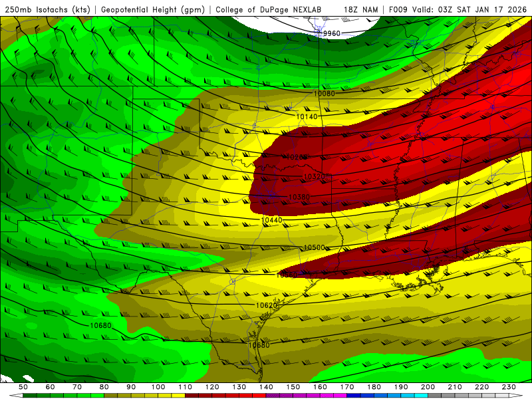Click the 230 kts legend value
Image resolution: width=532 pixels, height=399 pixels.
pyautogui.click(x=509, y=387)
